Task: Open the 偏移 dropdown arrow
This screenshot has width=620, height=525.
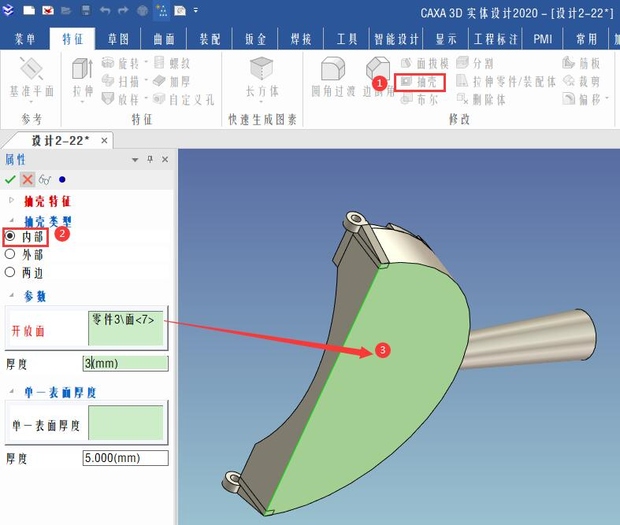Action: (x=607, y=98)
